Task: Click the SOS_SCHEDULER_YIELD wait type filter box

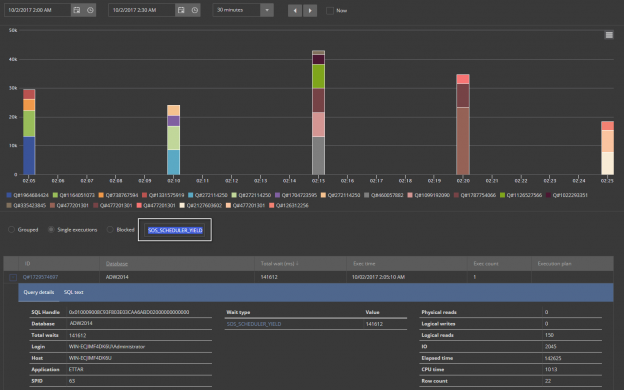Action: pos(175,230)
